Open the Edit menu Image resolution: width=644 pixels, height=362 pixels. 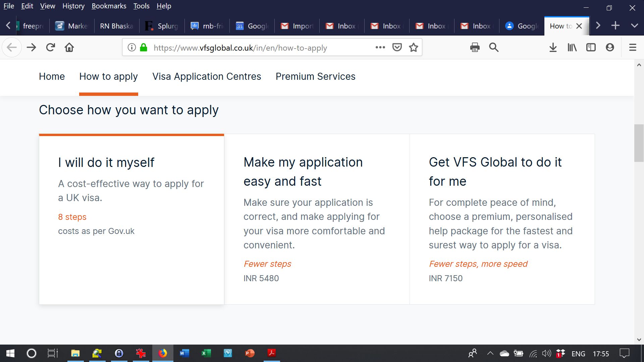pyautogui.click(x=27, y=6)
